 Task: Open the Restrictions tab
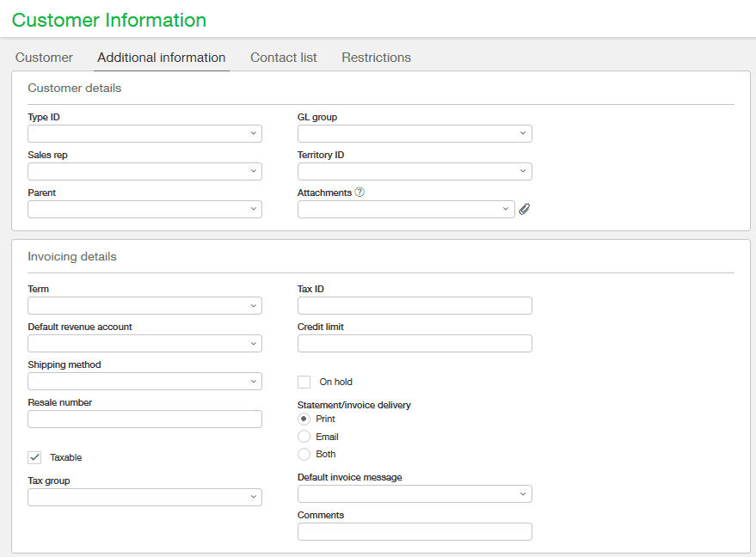(x=376, y=57)
